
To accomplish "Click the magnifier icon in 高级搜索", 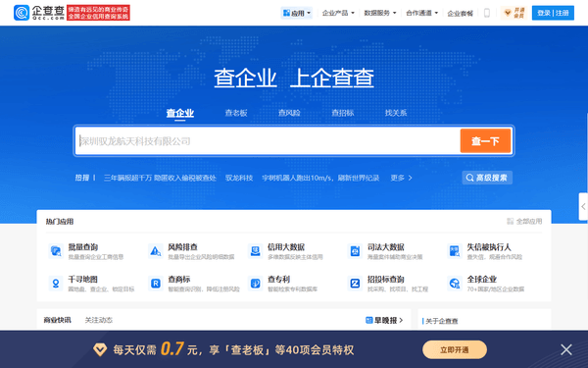I will (x=469, y=178).
